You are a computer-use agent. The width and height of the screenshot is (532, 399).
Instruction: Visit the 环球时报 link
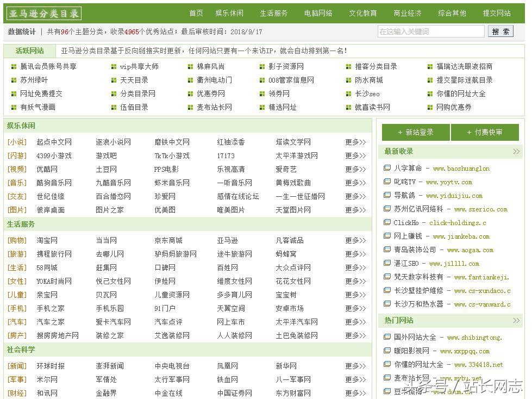point(51,366)
